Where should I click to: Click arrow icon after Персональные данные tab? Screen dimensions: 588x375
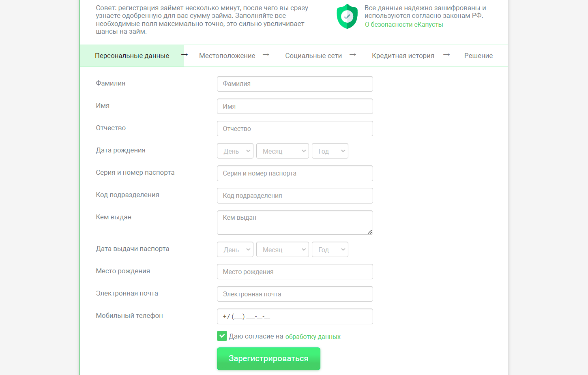(185, 55)
